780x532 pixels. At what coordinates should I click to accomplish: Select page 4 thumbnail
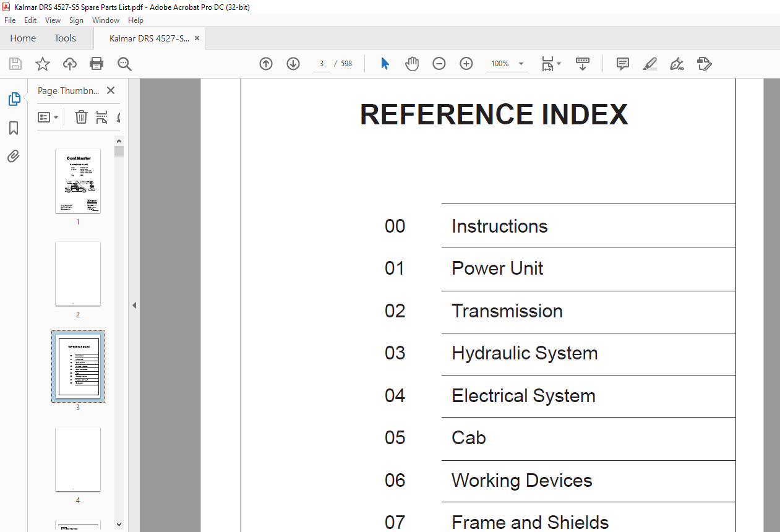78,459
